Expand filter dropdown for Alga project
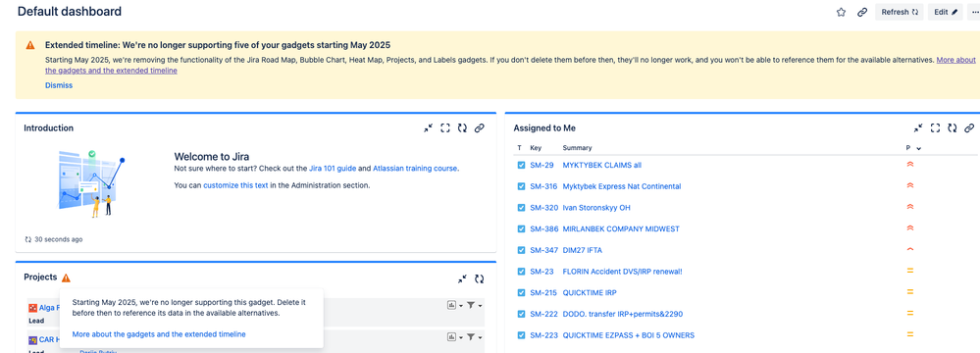 tap(475, 305)
